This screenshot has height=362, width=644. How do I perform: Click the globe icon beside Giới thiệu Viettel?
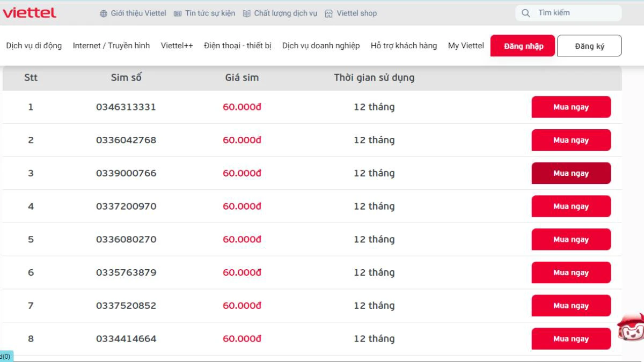coord(104,13)
